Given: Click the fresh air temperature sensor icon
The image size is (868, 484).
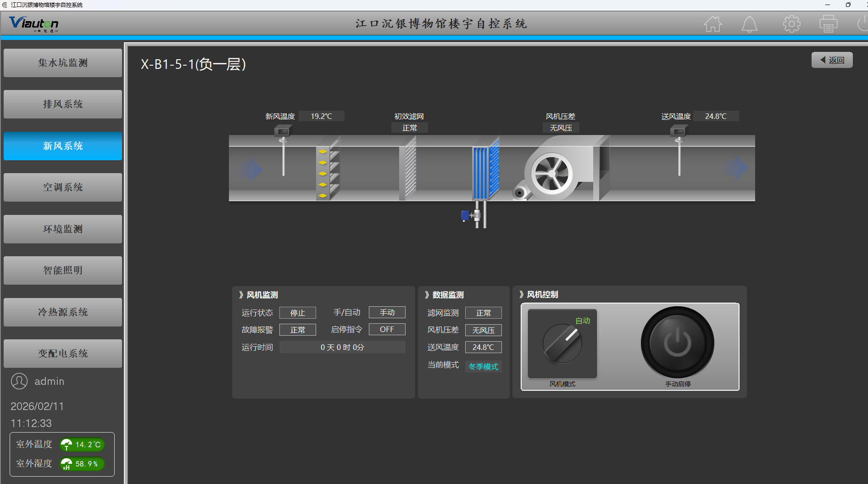Looking at the screenshot, I should pyautogui.click(x=283, y=151).
